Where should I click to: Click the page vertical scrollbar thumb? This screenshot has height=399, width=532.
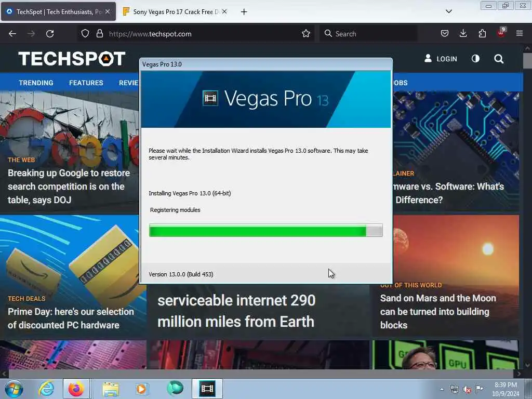[527, 61]
